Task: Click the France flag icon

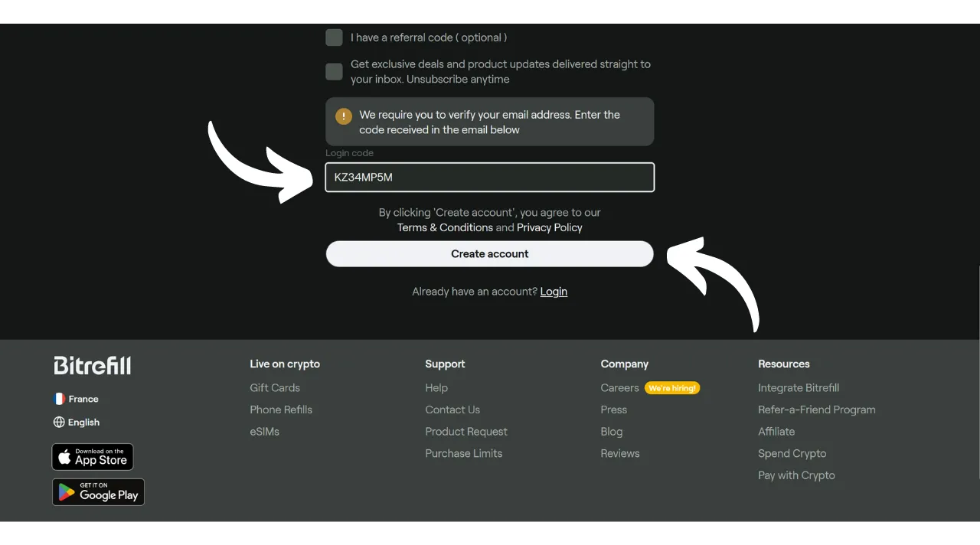Action: click(59, 399)
